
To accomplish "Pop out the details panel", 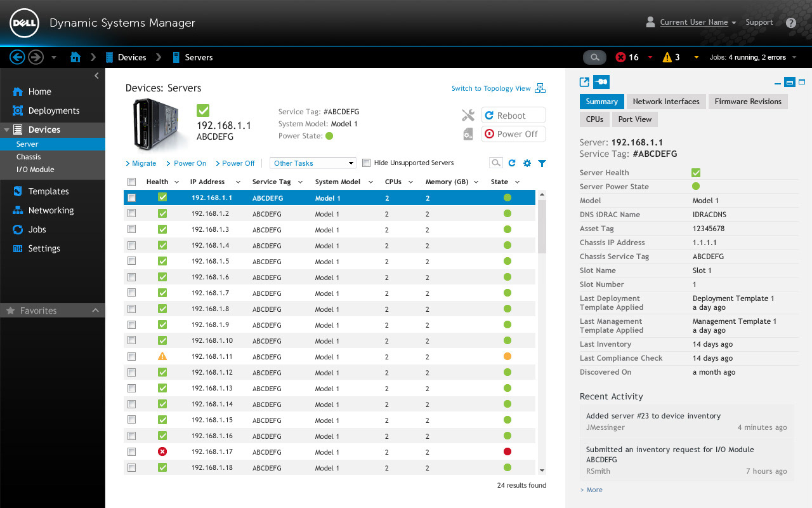I will click(584, 82).
